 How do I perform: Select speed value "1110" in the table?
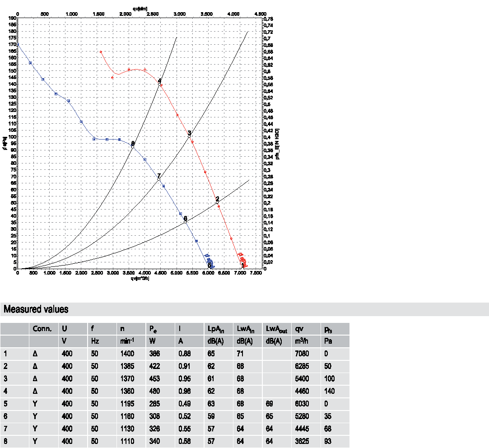pyautogui.click(x=127, y=441)
